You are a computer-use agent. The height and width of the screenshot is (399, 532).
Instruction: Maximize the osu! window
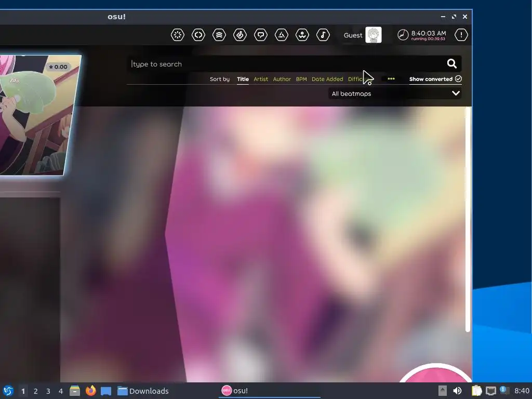click(454, 17)
